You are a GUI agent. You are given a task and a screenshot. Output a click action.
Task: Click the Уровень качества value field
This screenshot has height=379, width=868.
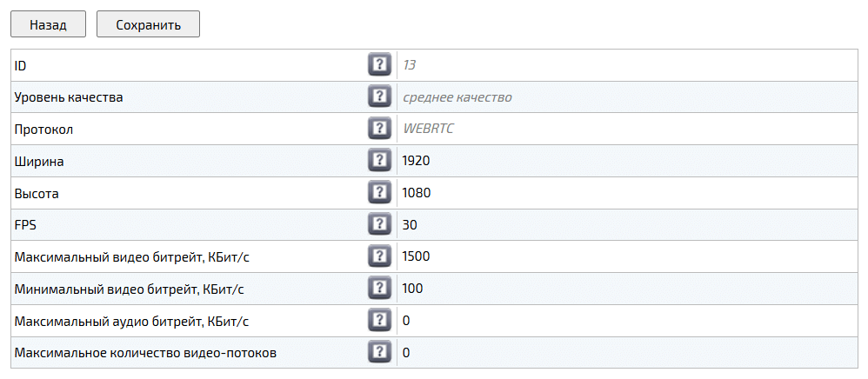626,96
